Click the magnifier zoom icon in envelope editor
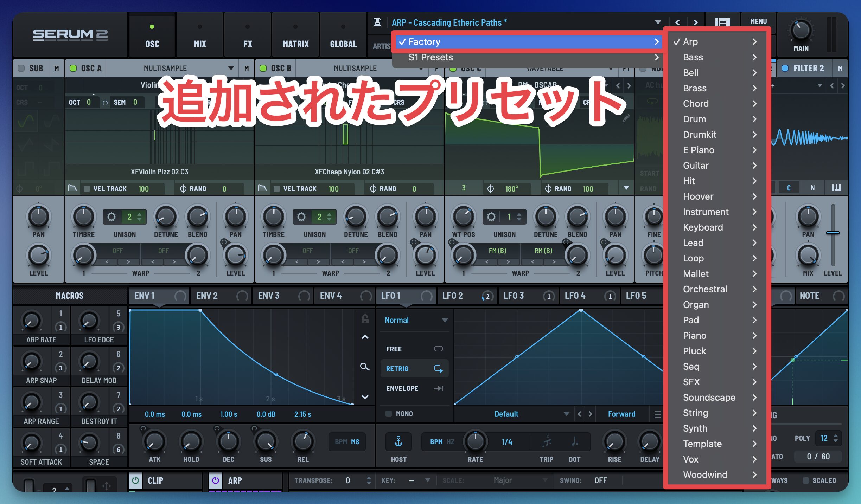861x504 pixels. tap(364, 367)
